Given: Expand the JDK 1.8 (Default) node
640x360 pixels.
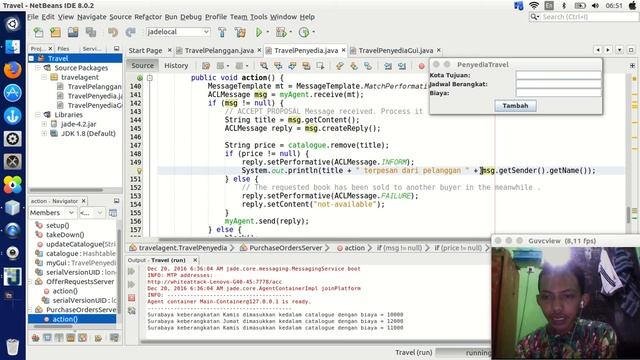Looking at the screenshot, I should point(44,133).
